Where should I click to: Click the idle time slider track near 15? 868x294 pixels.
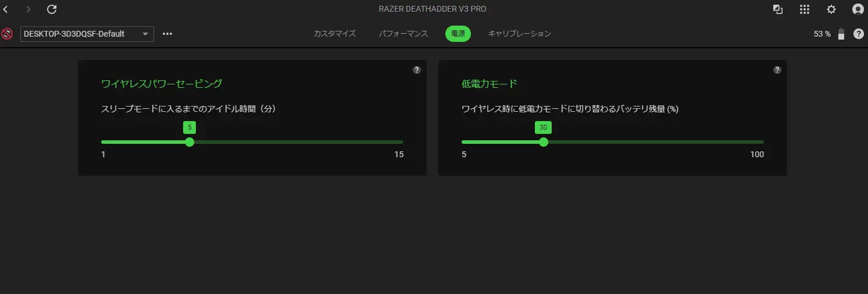[399, 142]
